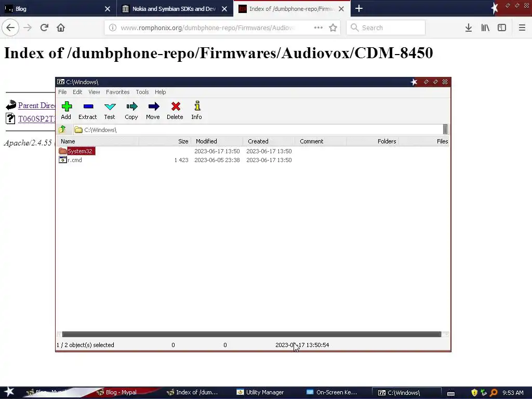The width and height of the screenshot is (532, 399).
Task: Go forward in browser history
Action: click(28, 28)
